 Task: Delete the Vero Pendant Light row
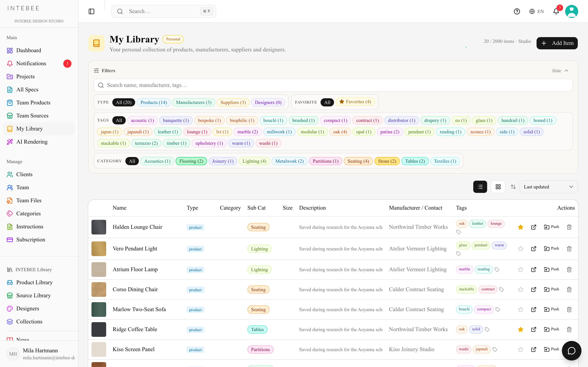tap(569, 249)
